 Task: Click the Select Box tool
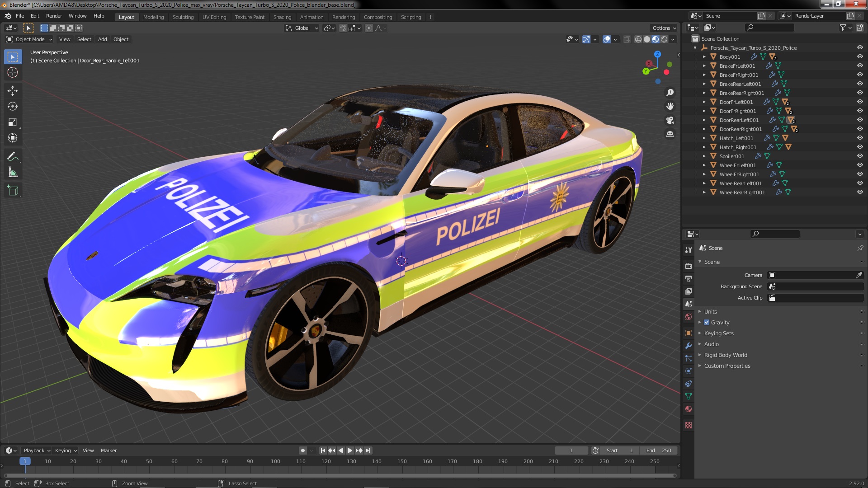(13, 57)
